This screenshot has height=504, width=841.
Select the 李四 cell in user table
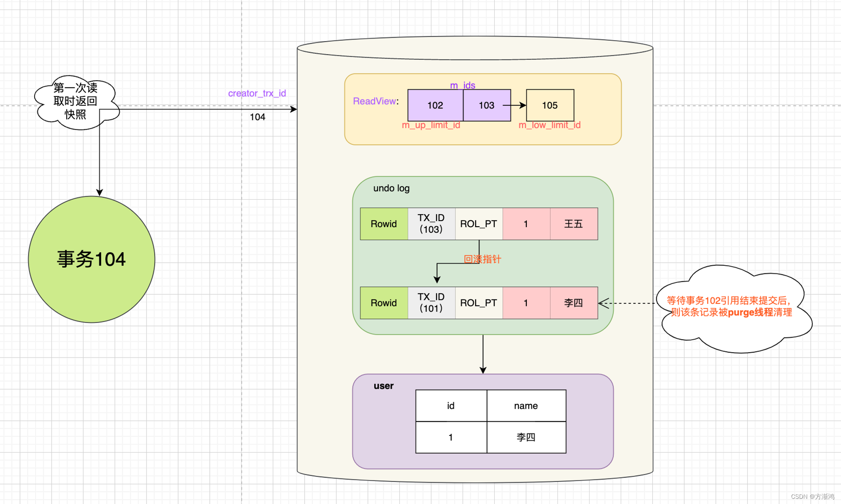point(526,437)
